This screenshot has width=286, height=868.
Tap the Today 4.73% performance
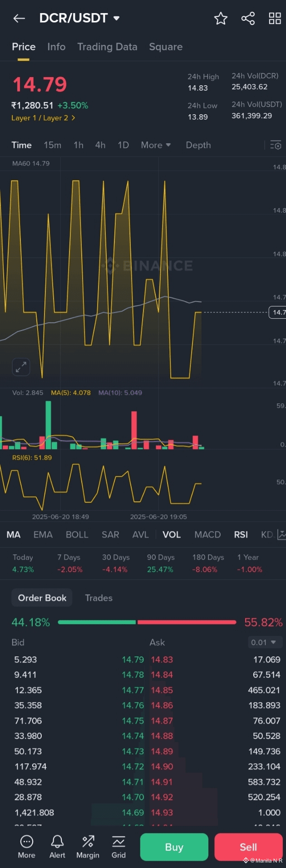(x=23, y=563)
